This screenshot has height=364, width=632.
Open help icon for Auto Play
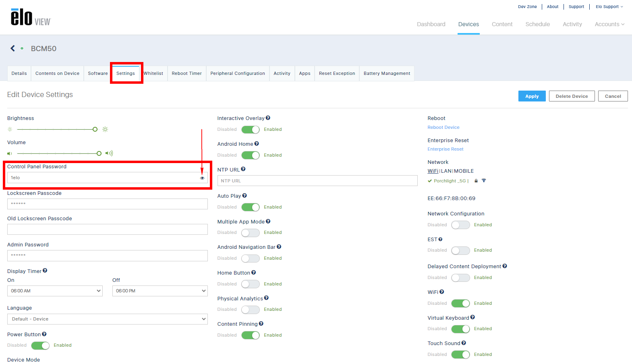245,196
